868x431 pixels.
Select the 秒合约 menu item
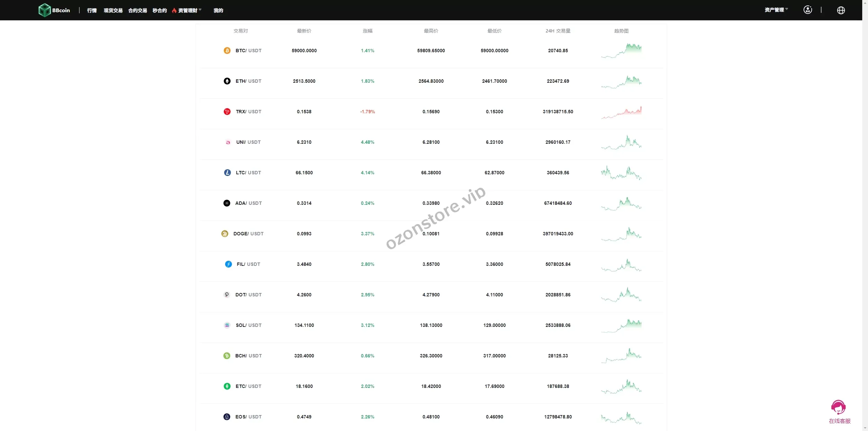[159, 11]
